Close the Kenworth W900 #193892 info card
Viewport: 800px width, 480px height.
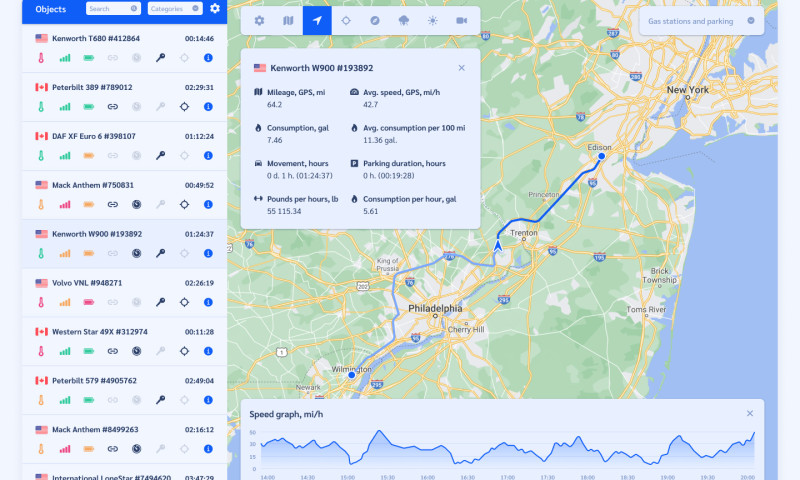tap(461, 68)
